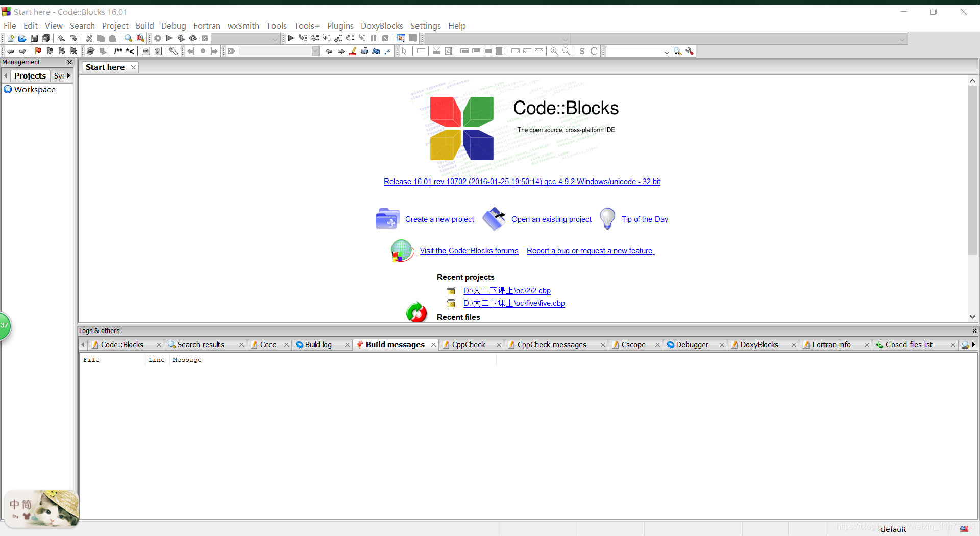Image resolution: width=980 pixels, height=536 pixels.
Task: Click the Tip of the Day link
Action: click(645, 219)
